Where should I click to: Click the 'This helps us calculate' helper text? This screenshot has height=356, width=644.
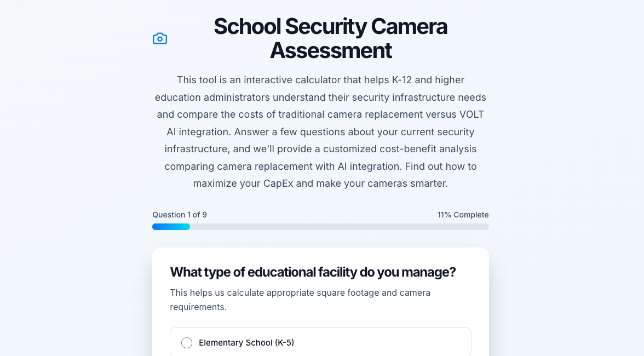click(219, 292)
